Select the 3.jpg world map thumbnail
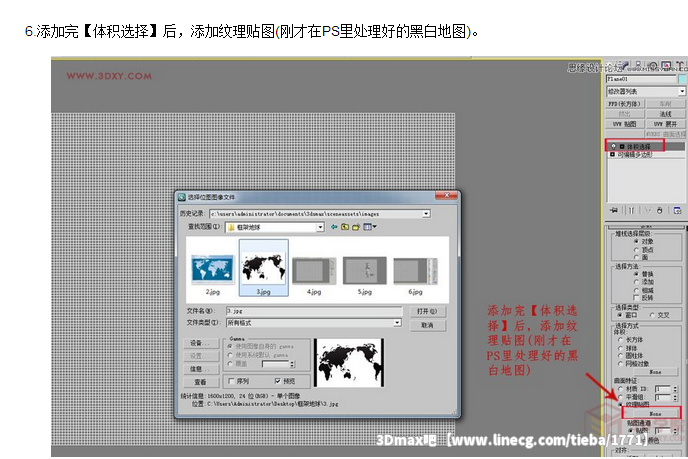The image size is (688, 459). coord(263,268)
